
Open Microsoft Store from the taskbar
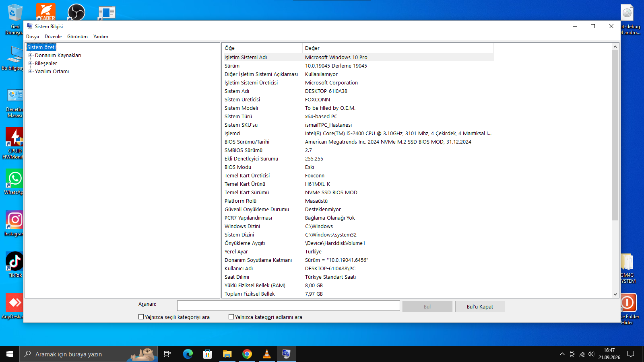coord(207,354)
